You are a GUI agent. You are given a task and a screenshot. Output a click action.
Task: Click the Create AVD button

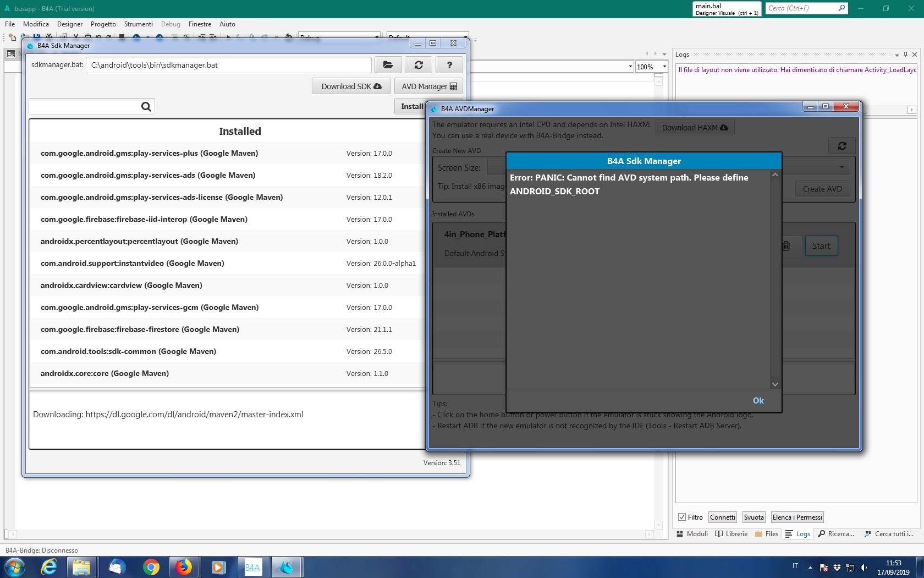point(822,189)
